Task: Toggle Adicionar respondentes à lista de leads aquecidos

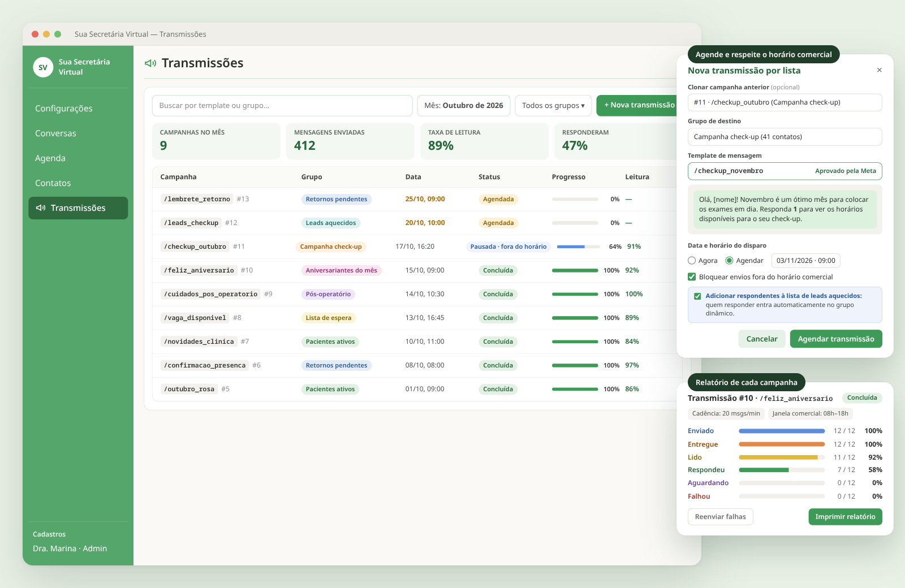Action: [697, 296]
